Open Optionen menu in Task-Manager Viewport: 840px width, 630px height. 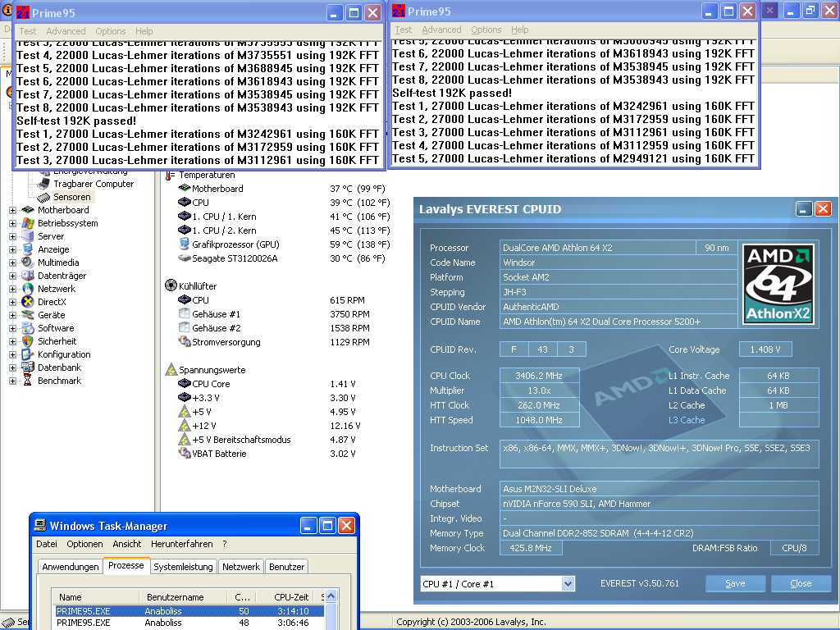(84, 544)
